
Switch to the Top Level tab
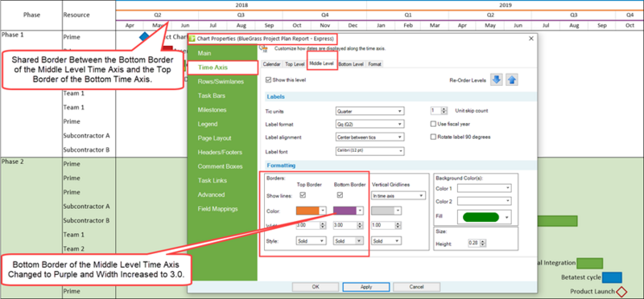pyautogui.click(x=295, y=64)
